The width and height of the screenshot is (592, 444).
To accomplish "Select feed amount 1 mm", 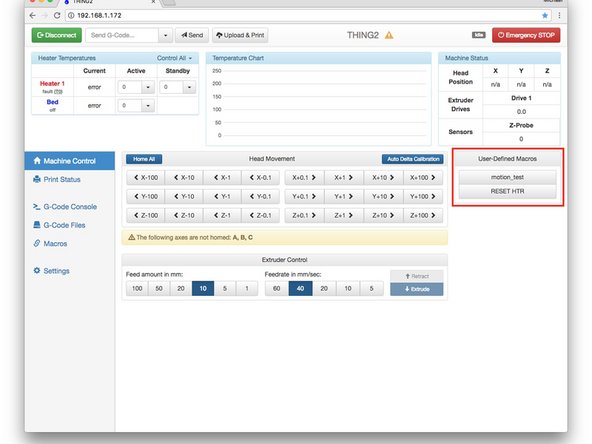I will pos(247,288).
